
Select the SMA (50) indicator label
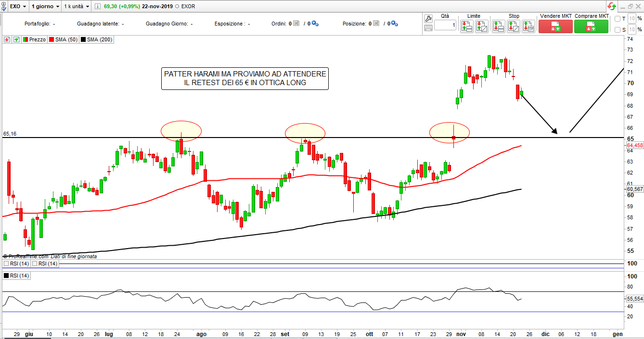point(63,39)
